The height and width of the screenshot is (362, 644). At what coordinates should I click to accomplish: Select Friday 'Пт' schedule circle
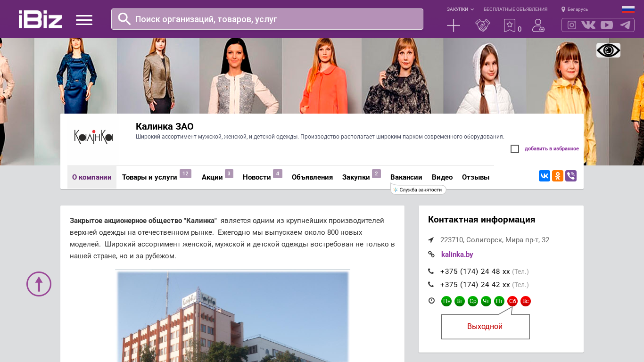point(499,301)
